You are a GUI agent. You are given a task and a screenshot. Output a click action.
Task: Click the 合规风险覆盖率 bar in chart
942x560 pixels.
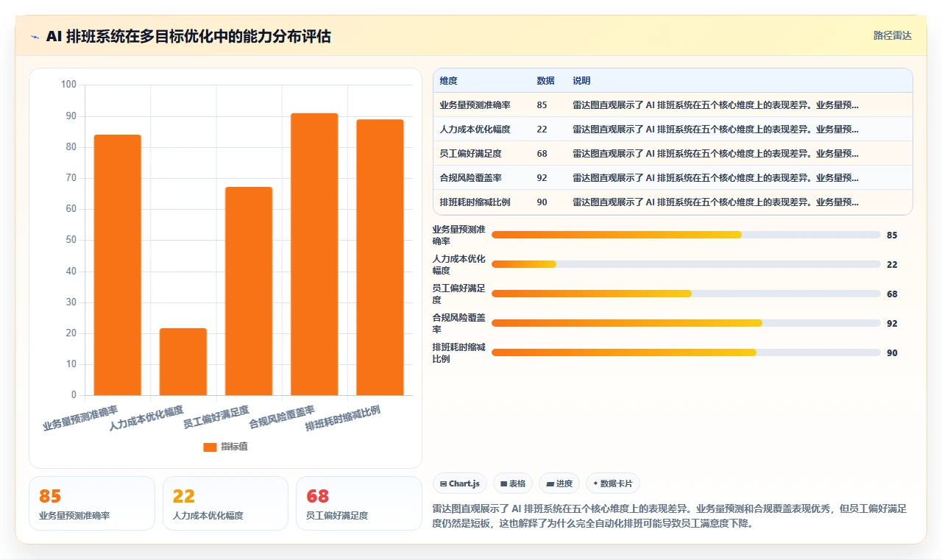[x=314, y=254]
